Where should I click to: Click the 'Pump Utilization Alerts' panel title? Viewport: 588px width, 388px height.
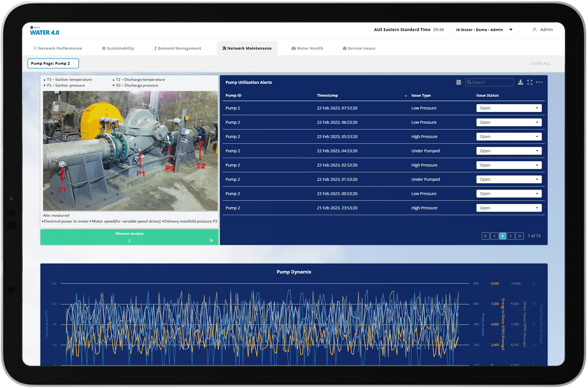coord(249,82)
